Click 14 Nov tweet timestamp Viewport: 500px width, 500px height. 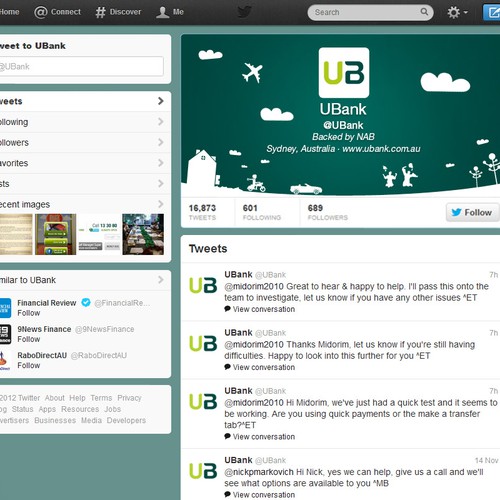coord(486,460)
